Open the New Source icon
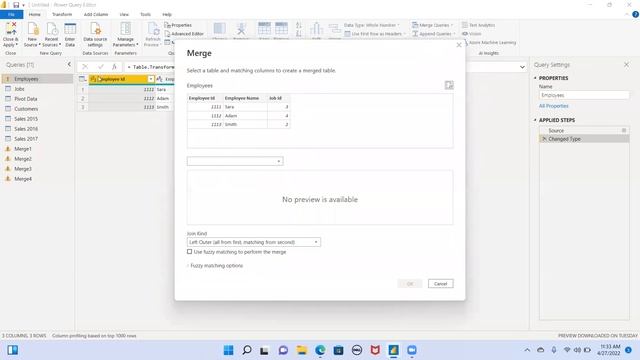 (x=32, y=29)
